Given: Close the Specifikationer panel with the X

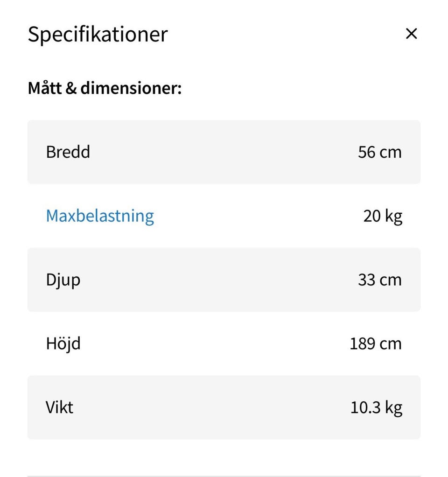Looking at the screenshot, I should [x=411, y=34].
